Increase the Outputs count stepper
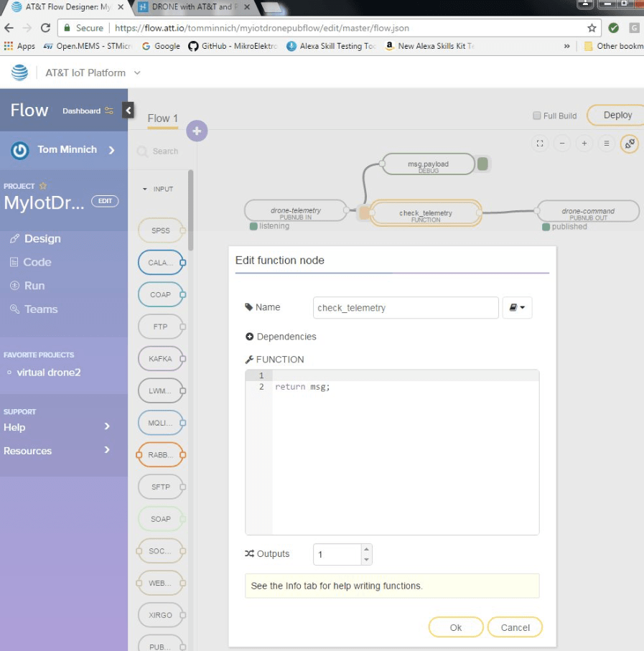This screenshot has width=644, height=651. point(367,550)
